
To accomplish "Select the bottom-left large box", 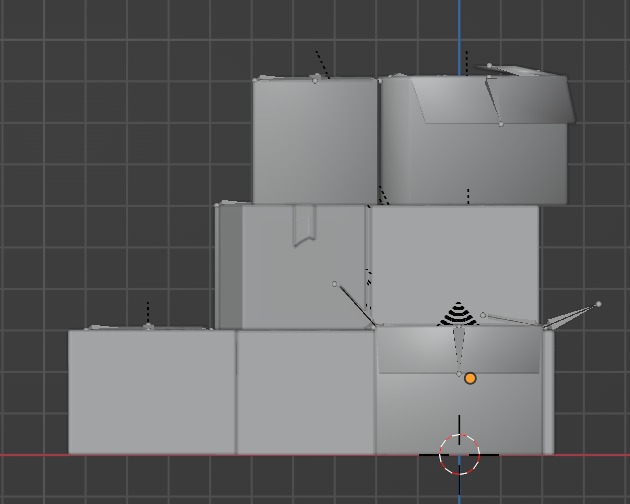I will 152,392.
